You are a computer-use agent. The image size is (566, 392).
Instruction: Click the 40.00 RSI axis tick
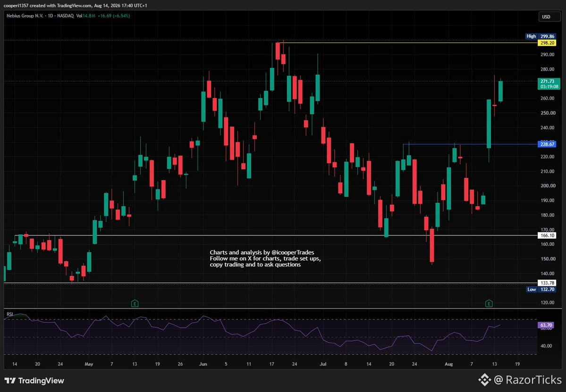point(547,345)
